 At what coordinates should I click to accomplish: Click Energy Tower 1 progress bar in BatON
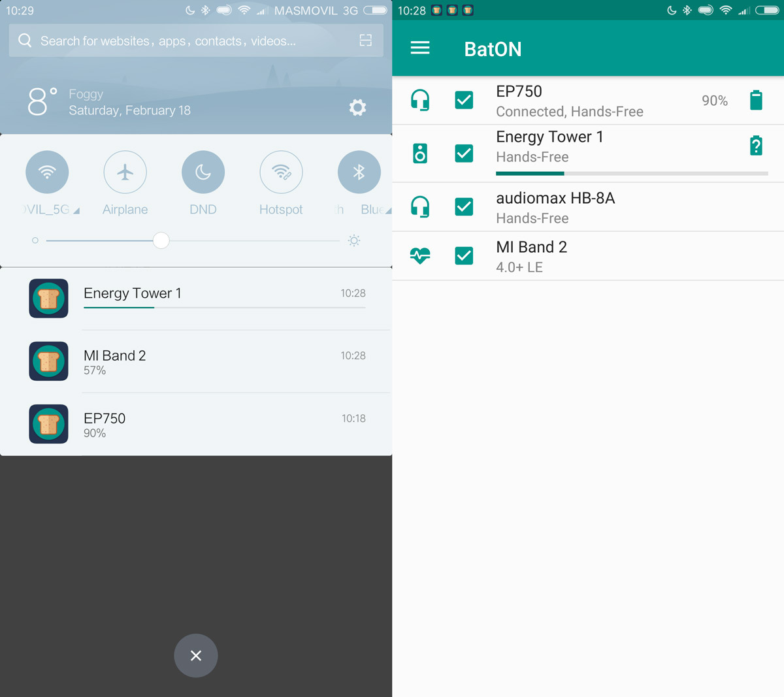coord(632,173)
